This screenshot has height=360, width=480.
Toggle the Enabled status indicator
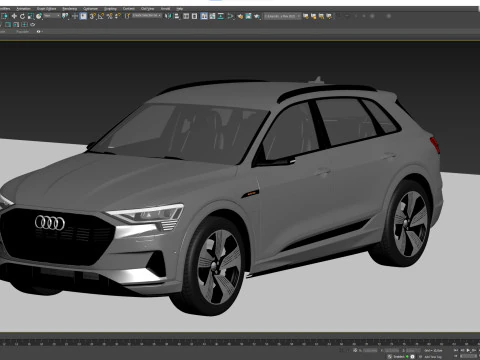point(407,357)
